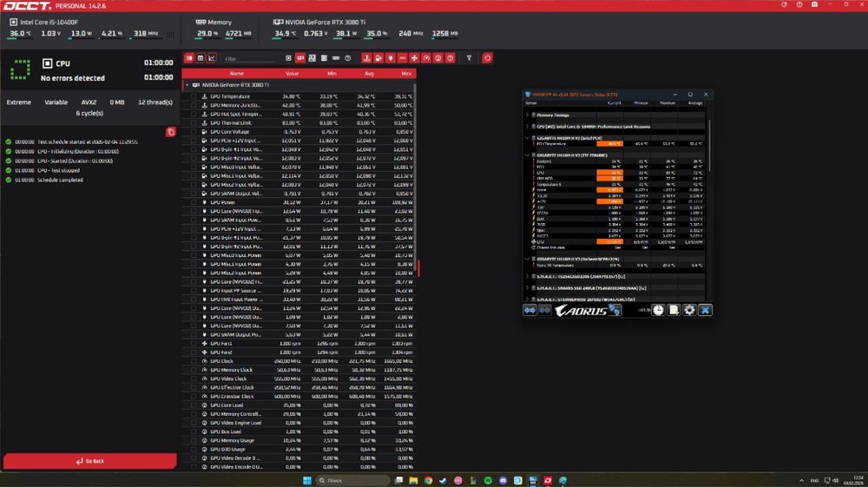Viewport: 868px width, 487px height.
Task: Toggle the clock frequency sensor type filter
Action: (426, 58)
